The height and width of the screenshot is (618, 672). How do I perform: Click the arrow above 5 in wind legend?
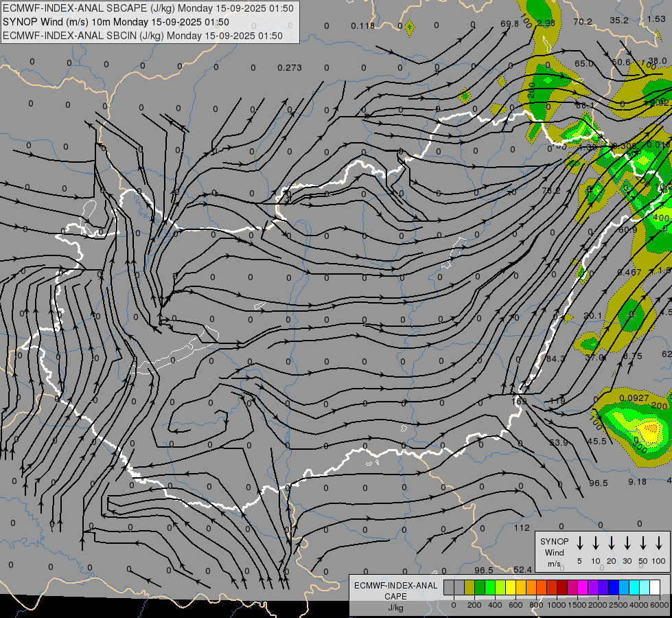coord(579,543)
